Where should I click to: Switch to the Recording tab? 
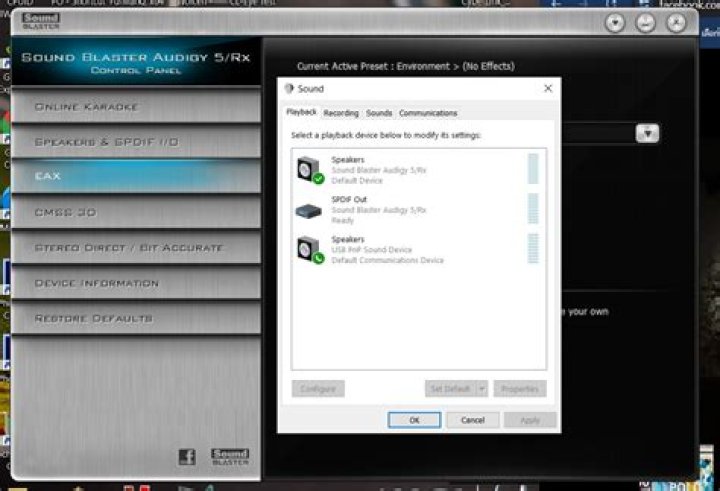pyautogui.click(x=341, y=113)
